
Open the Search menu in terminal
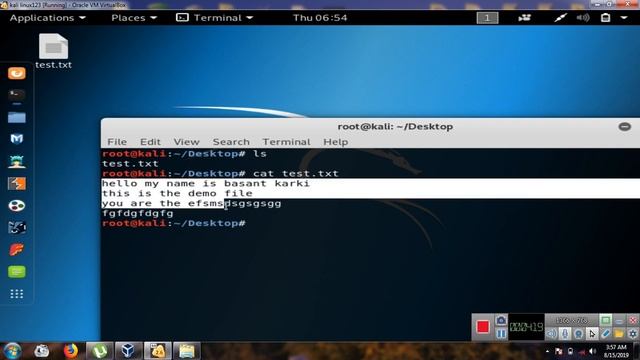pyautogui.click(x=231, y=142)
